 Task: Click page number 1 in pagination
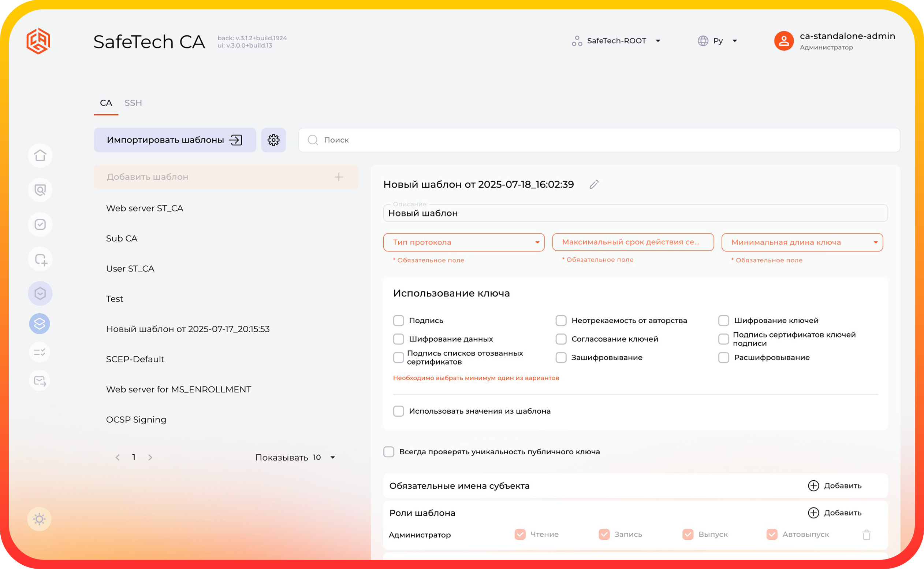tap(134, 457)
